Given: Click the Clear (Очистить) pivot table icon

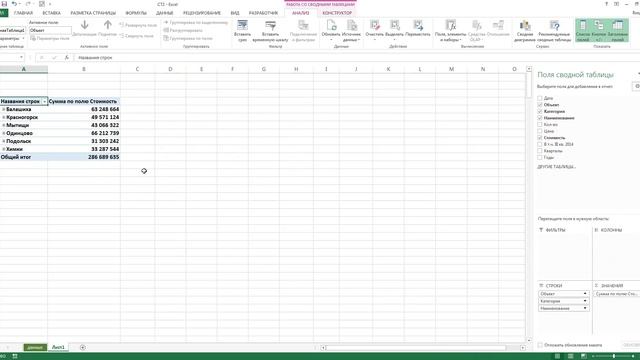Looking at the screenshot, I should point(375,26).
